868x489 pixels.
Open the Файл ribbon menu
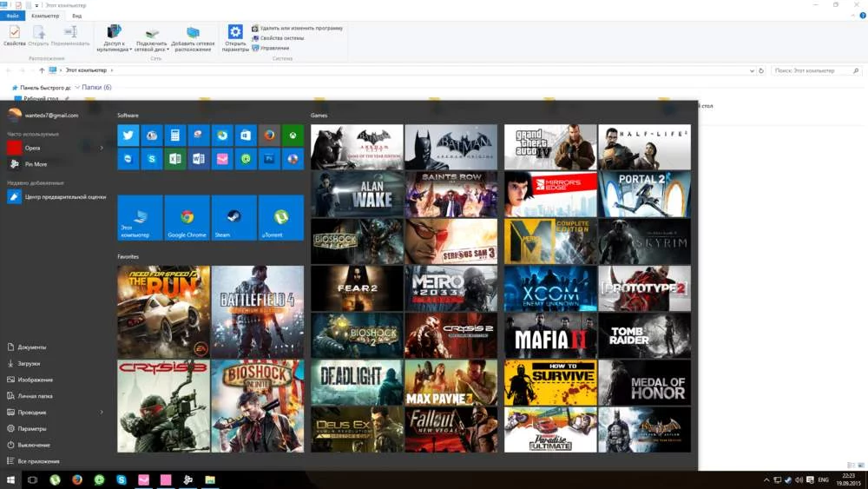click(x=12, y=16)
